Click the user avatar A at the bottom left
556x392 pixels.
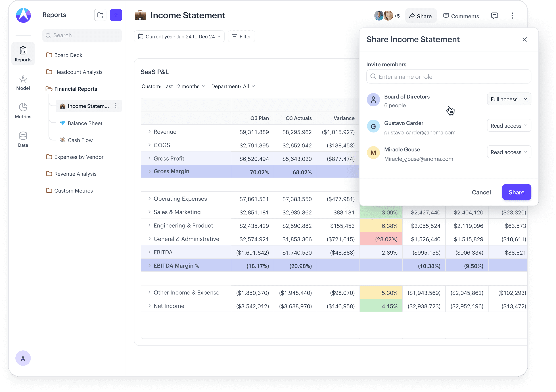click(23, 358)
